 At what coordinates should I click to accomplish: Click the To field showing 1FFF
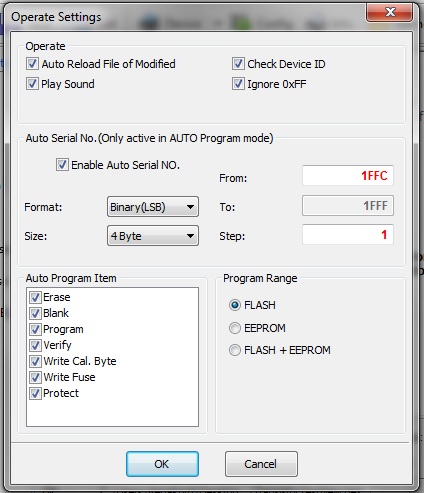[x=348, y=206]
